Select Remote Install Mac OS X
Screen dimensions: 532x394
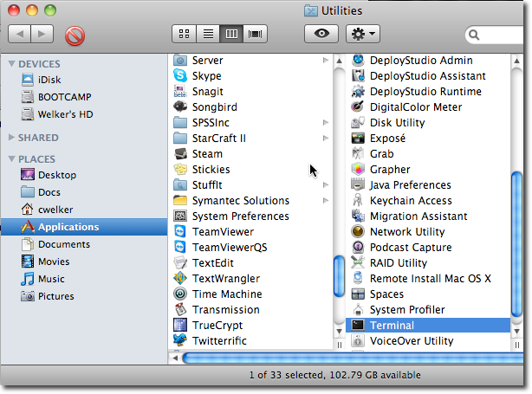pyautogui.click(x=428, y=278)
